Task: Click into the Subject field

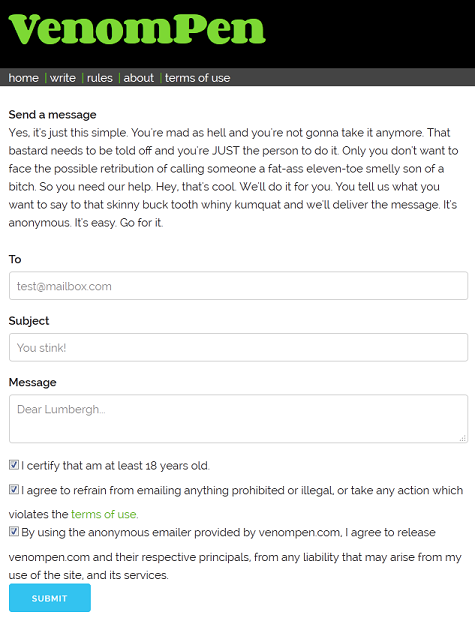Action: [x=238, y=347]
